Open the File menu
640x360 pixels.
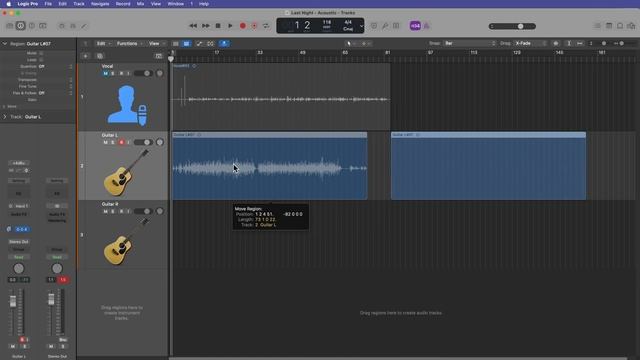48,4
